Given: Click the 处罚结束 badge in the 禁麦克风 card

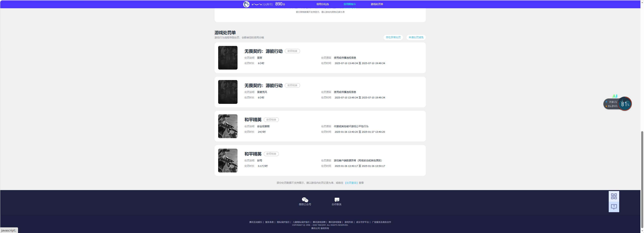Looking at the screenshot, I should pos(292,85).
